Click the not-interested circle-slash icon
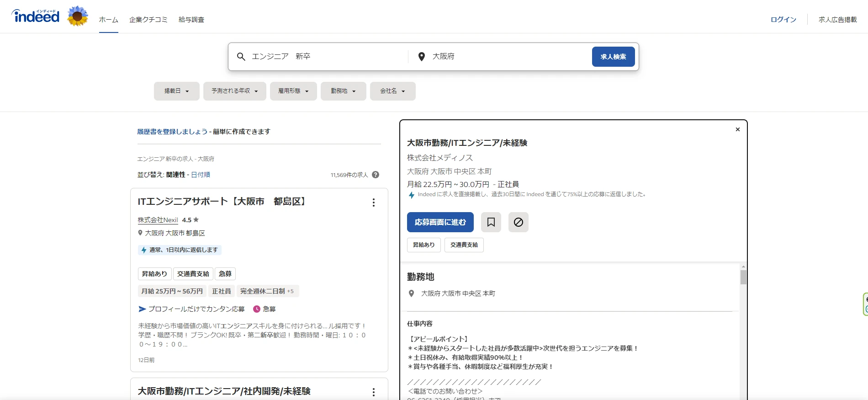 [519, 222]
